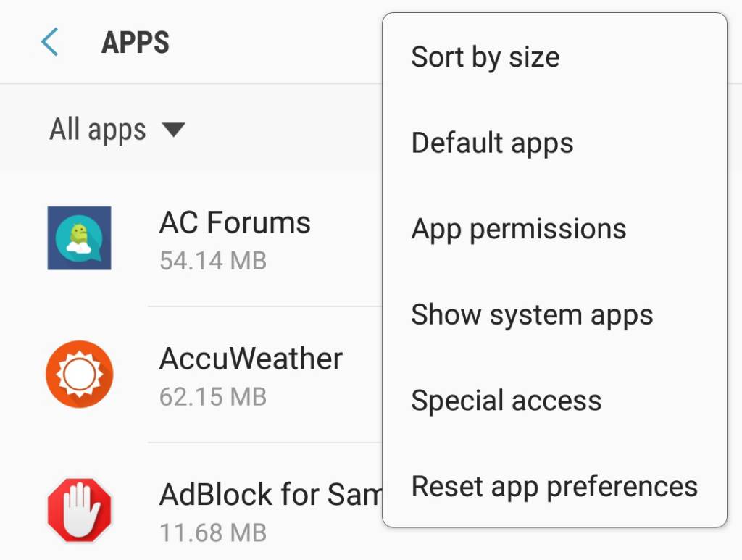Tap the 62.15 MB size text
Viewport: 742px width, 560px height.
[x=213, y=396]
